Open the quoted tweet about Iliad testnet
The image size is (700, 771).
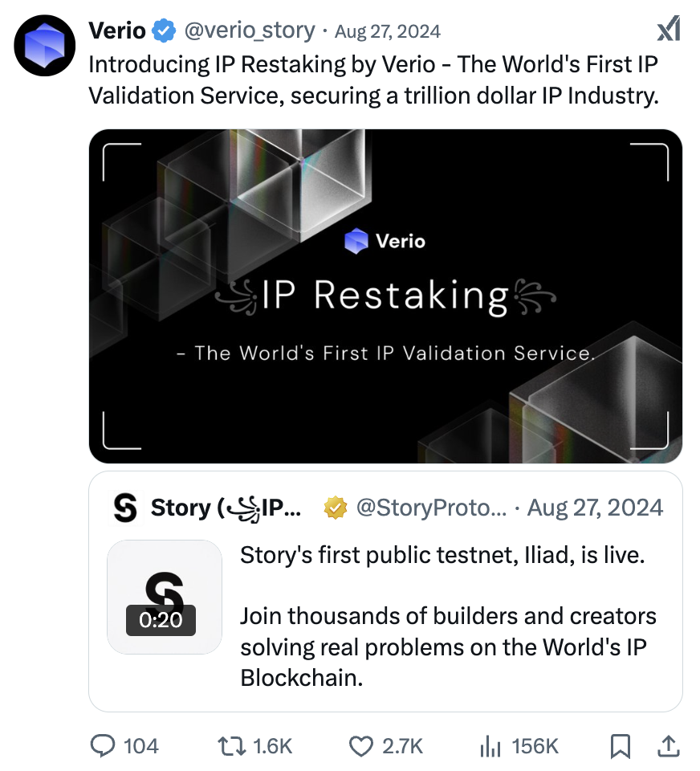(x=385, y=592)
